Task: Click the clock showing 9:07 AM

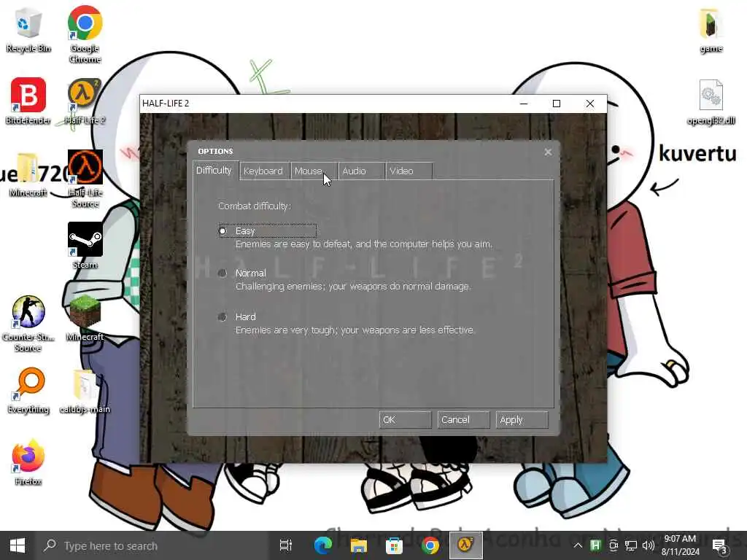Action: 681,545
